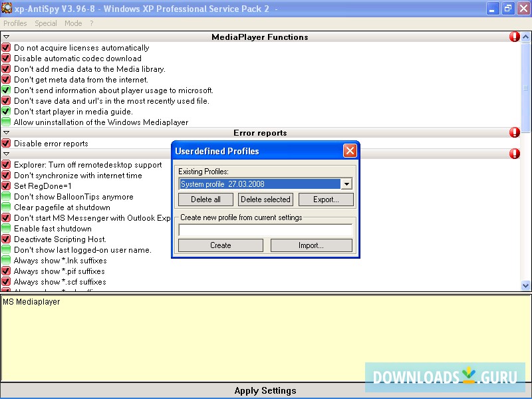
Task: Open the Mode menu
Action: tap(73, 23)
